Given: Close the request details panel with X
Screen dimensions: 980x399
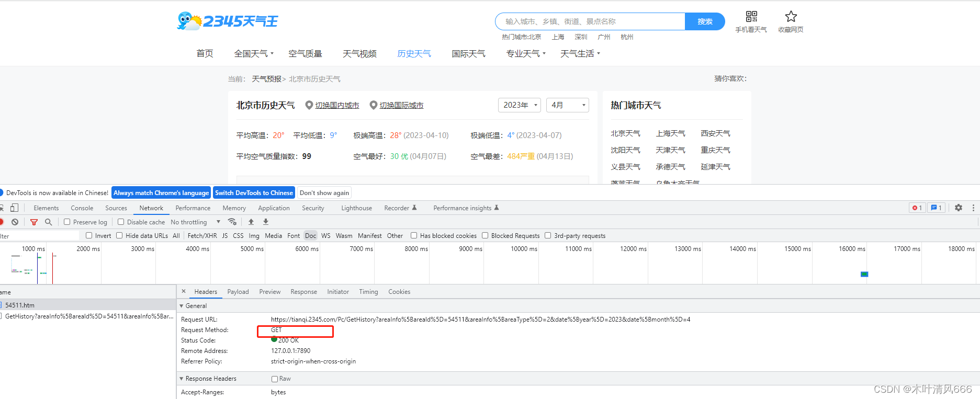Looking at the screenshot, I should pyautogui.click(x=184, y=291).
